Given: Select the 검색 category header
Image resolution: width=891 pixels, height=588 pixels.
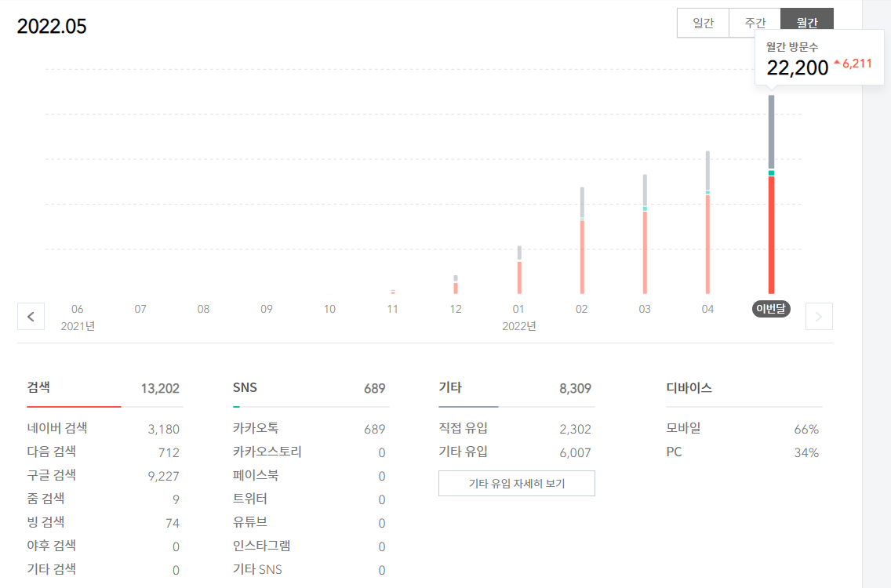Looking at the screenshot, I should (x=38, y=387).
